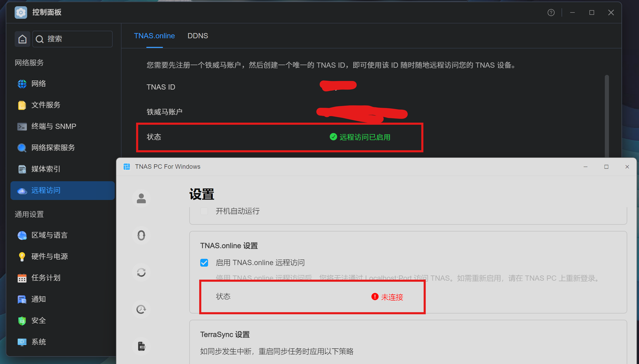Viewport: 639px width, 364px height.
Task: Click the TerraSync 设置 heading
Action: click(x=225, y=335)
